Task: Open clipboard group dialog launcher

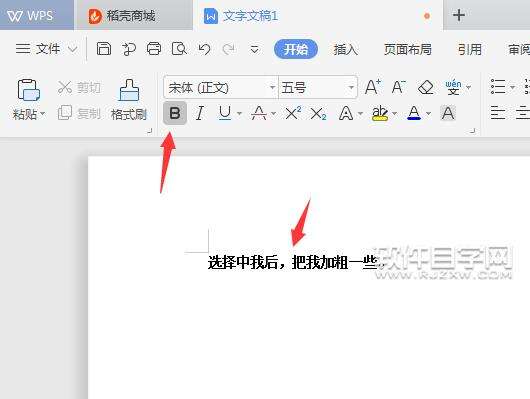Action: coord(150,131)
